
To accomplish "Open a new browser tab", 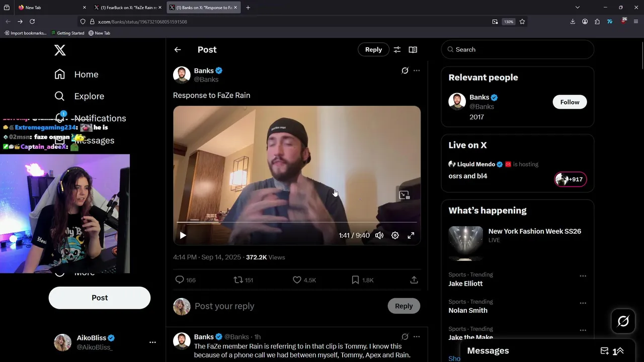I will [248, 8].
